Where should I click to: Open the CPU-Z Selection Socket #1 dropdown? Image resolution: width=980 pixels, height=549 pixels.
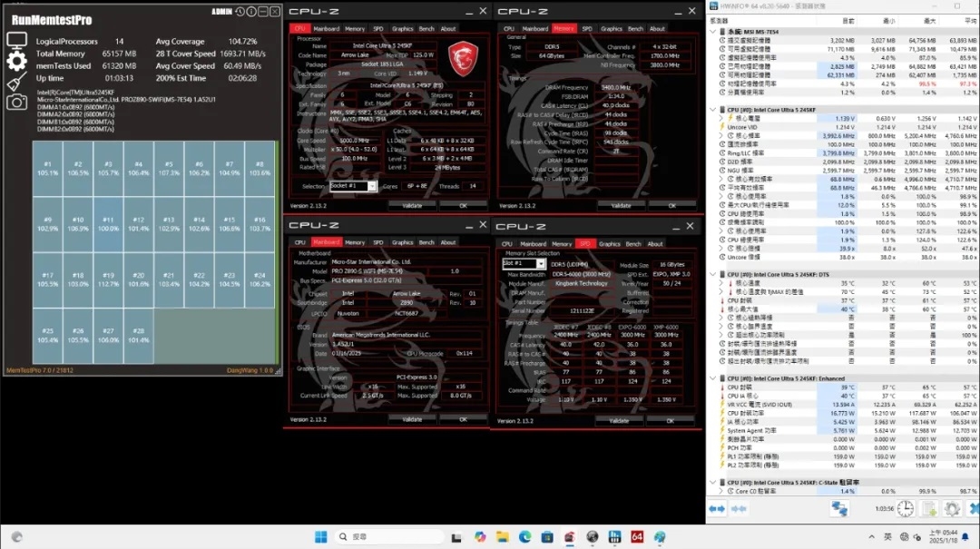(353, 186)
